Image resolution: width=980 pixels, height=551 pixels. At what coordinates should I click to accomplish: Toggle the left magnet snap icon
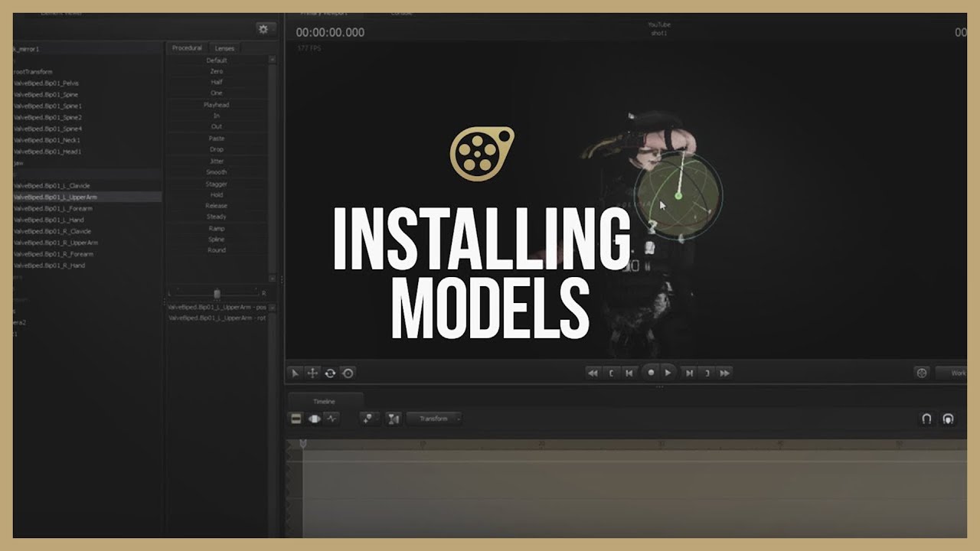point(926,419)
